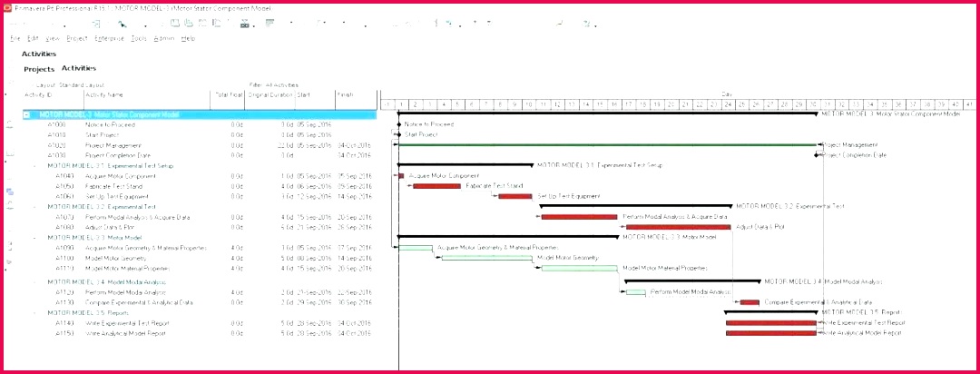Viewport: 980px width, 374px height.
Task: Click the 22.0d duration of Project Management
Action: (286, 145)
